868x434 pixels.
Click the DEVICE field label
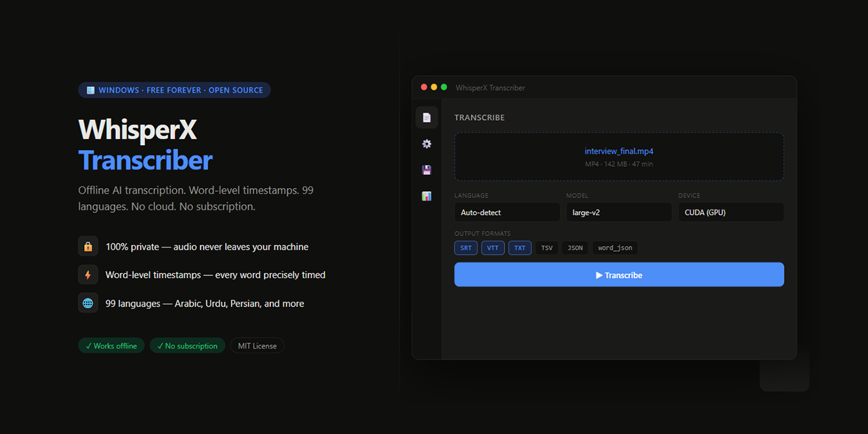click(690, 195)
